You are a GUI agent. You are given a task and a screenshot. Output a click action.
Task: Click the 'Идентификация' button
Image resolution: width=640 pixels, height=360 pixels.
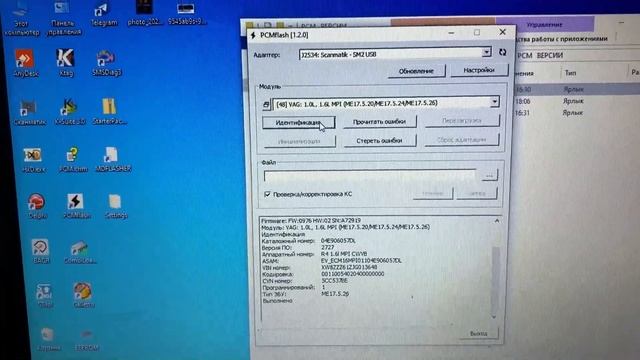[x=299, y=122]
